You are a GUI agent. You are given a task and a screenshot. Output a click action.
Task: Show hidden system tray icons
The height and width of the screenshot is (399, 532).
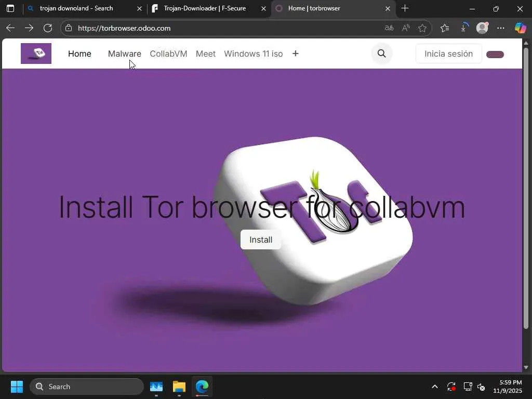pos(435,387)
